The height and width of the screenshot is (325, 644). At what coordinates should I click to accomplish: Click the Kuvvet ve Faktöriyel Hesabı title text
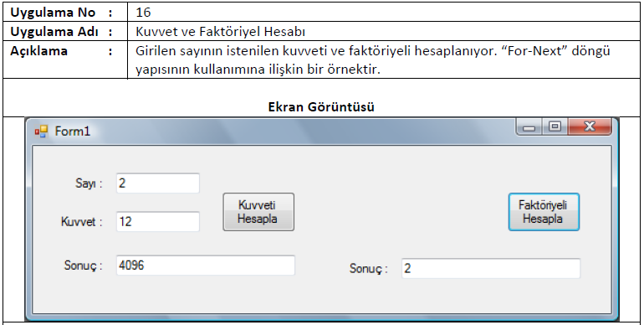pyautogui.click(x=220, y=32)
